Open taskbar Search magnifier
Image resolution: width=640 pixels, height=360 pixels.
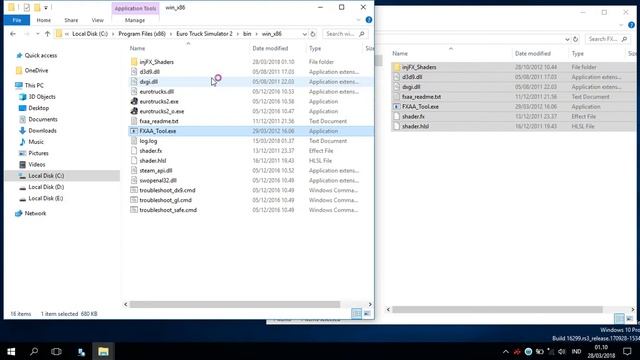point(34,351)
